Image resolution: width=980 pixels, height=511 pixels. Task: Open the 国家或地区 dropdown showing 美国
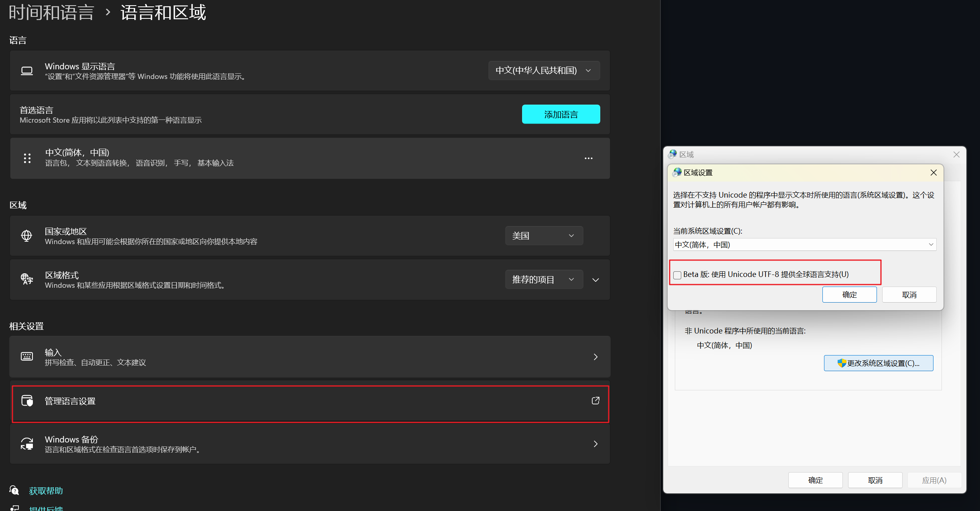(x=544, y=236)
